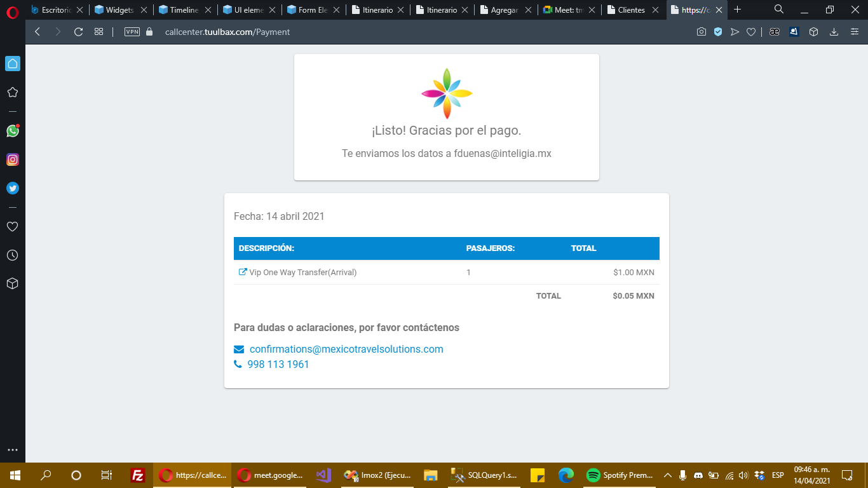Click the PASAJEROS: column header
868x488 pixels.
click(x=490, y=248)
